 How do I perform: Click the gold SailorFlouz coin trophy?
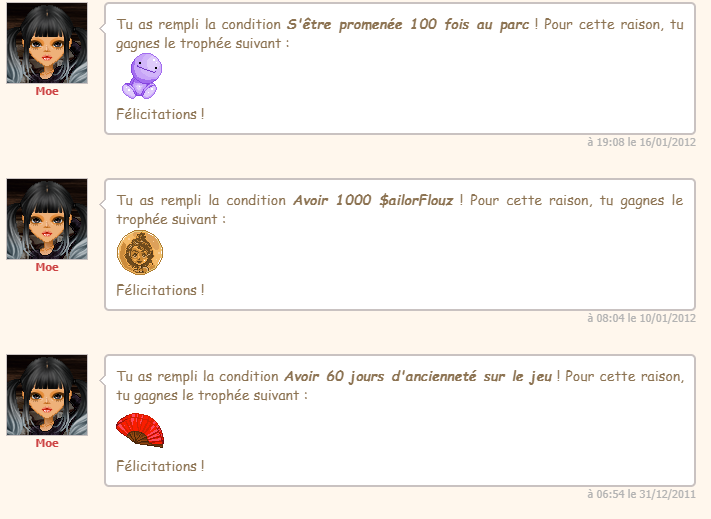coord(140,252)
